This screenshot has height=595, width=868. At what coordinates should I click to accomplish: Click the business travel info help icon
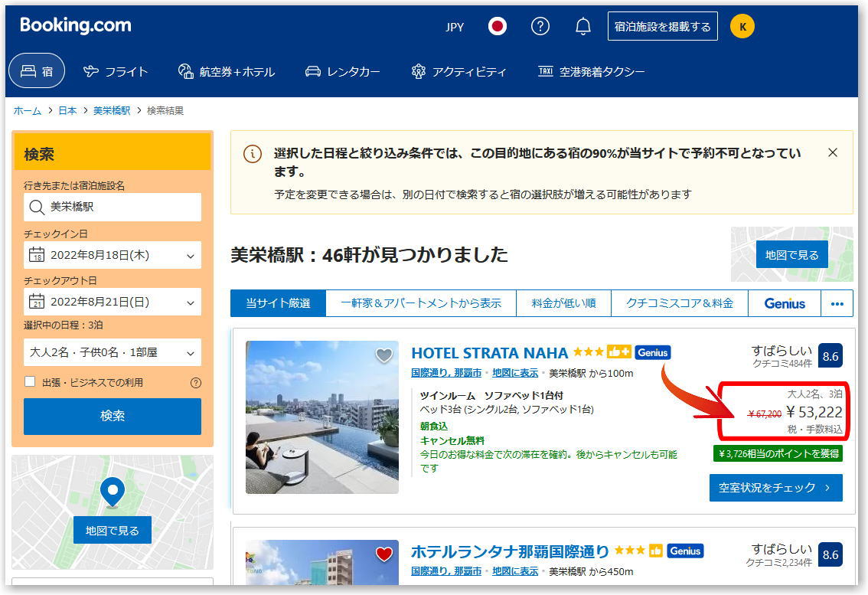[195, 383]
